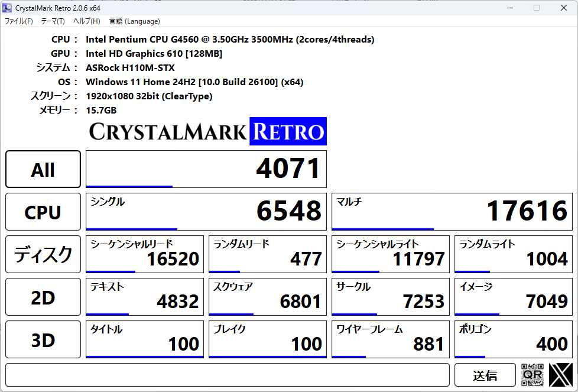Run the 2D benchmark
578x392 pixels.
43,297
